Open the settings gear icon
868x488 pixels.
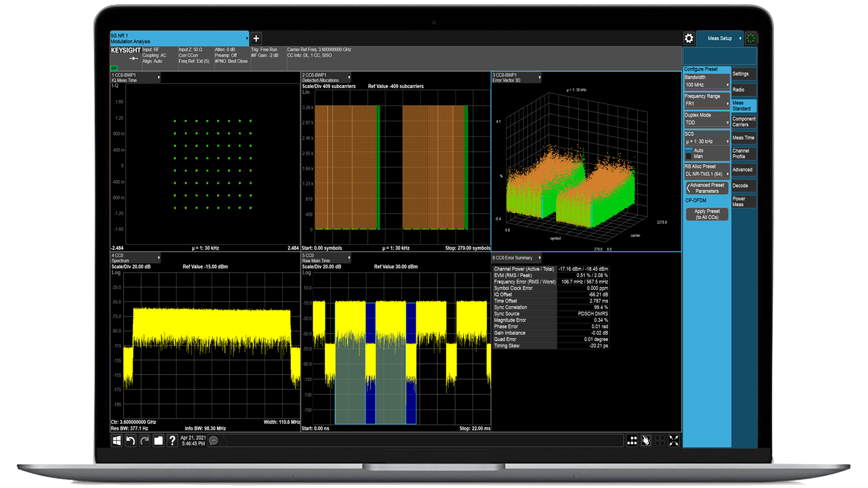tap(688, 38)
